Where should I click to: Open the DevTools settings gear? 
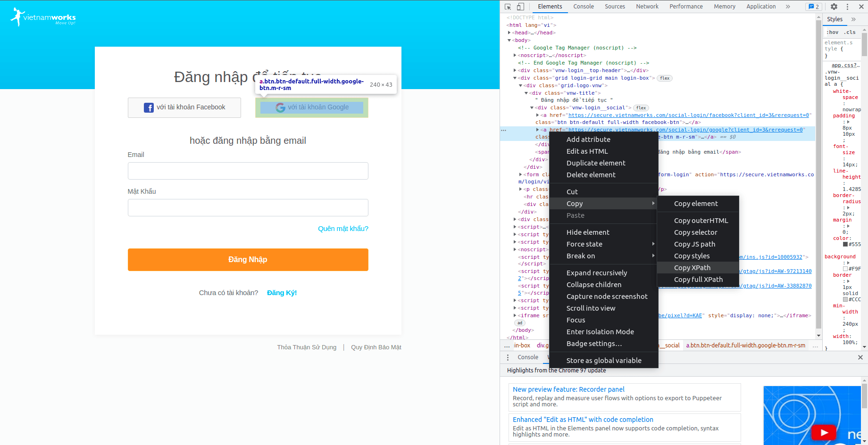(x=834, y=7)
